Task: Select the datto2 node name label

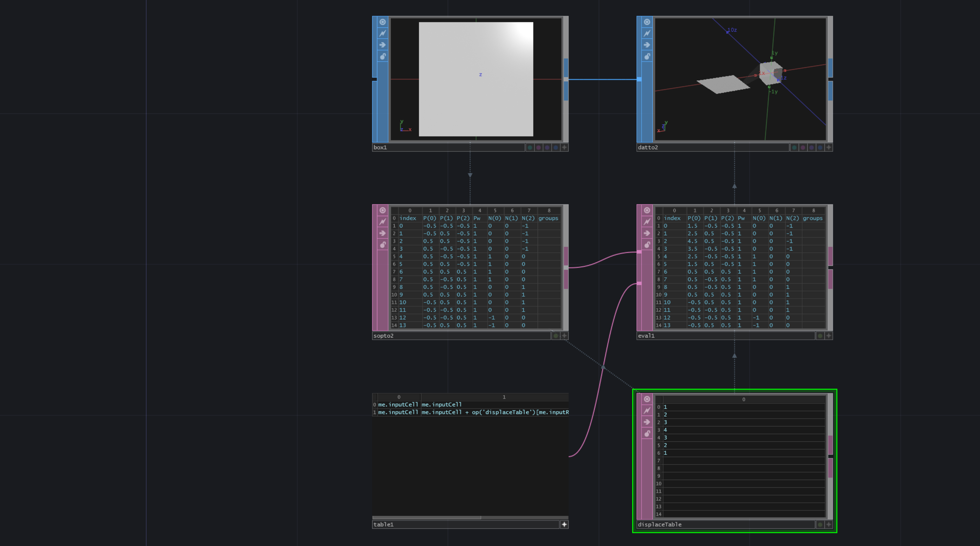Action: pos(713,147)
